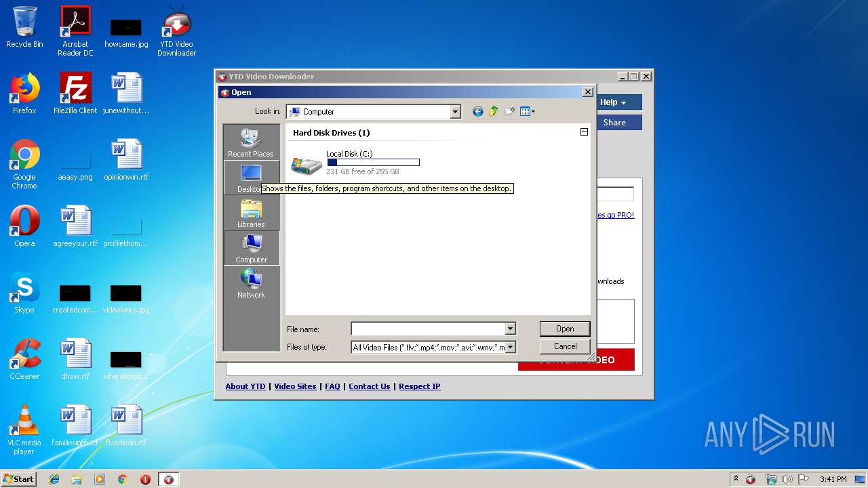Image resolution: width=868 pixels, height=488 pixels.
Task: Show hidden system tray icons
Action: pyautogui.click(x=736, y=479)
